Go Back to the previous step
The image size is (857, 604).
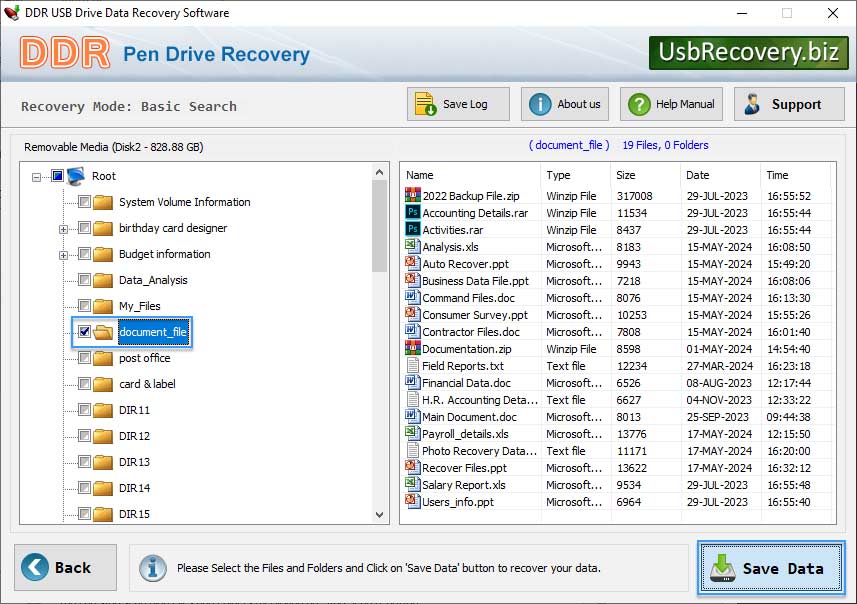pyautogui.click(x=66, y=567)
